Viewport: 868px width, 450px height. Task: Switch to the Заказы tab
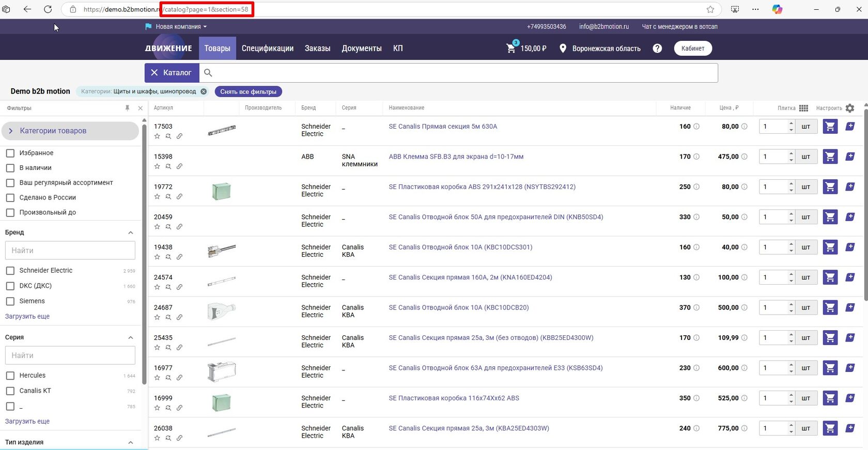(318, 48)
